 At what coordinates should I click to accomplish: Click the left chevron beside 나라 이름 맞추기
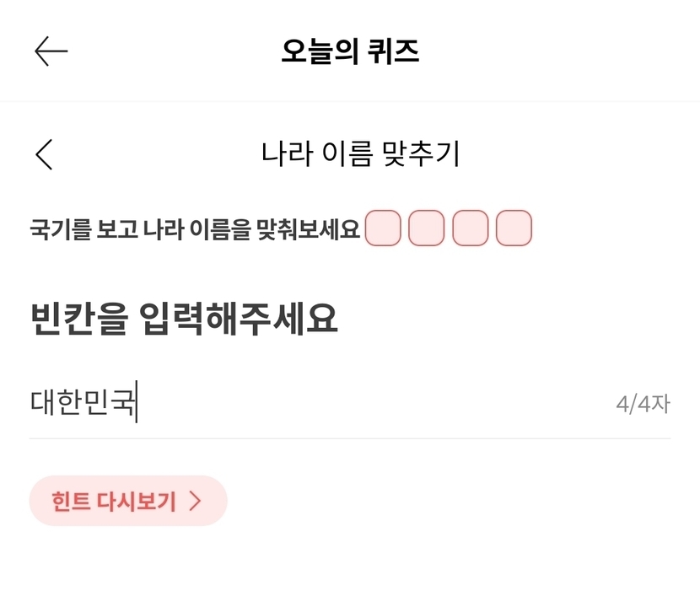point(44,154)
